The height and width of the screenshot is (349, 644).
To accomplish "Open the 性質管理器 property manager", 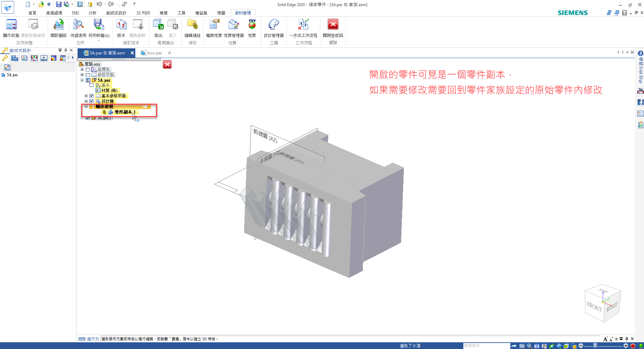I will pyautogui.click(x=234, y=24).
